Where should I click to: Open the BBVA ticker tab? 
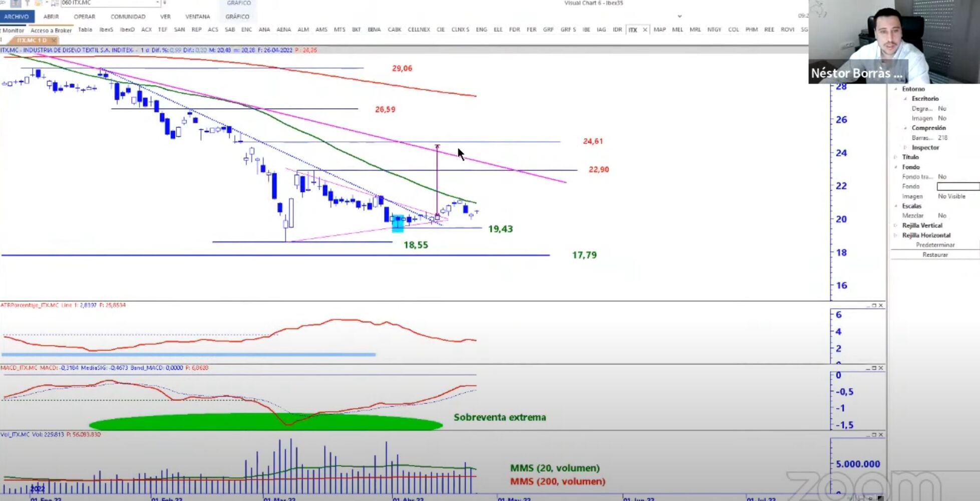pos(374,30)
